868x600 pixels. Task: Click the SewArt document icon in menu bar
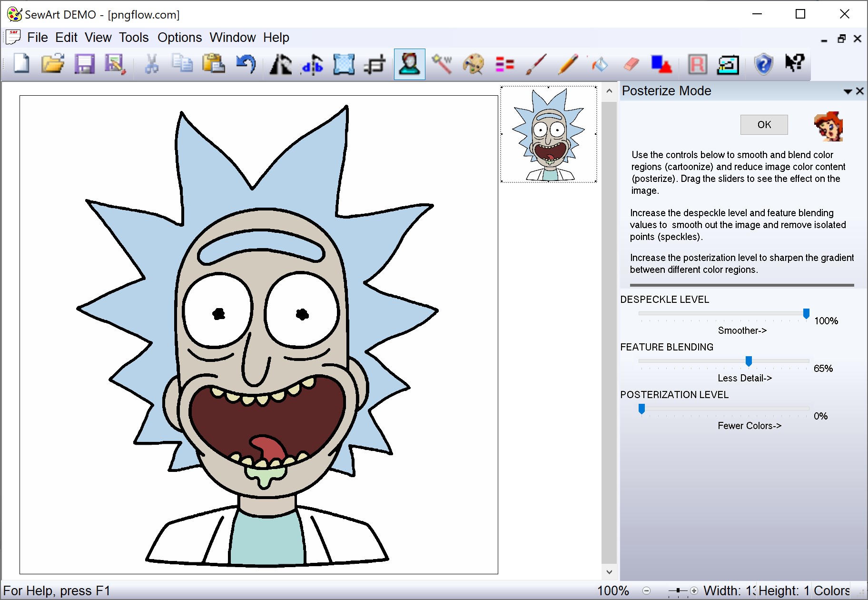click(13, 38)
